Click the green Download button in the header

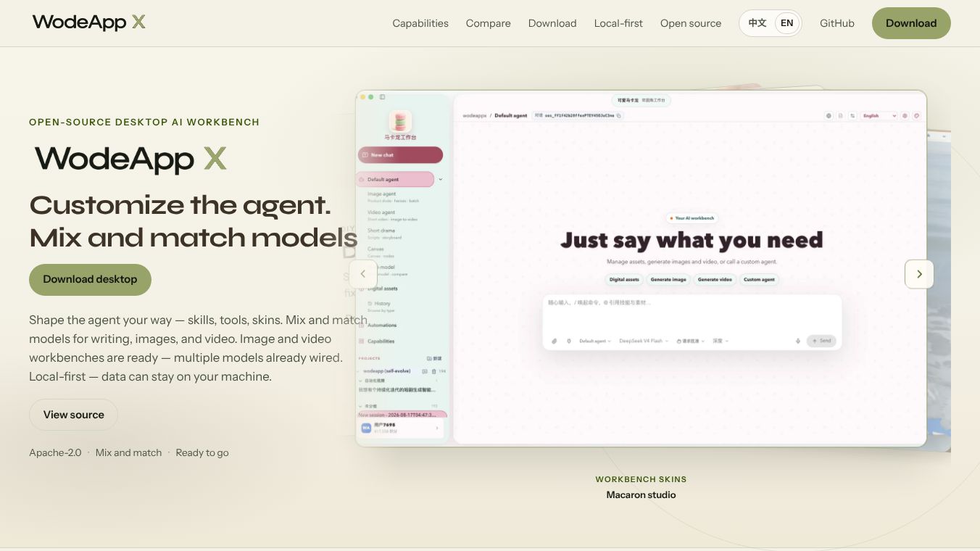click(911, 23)
